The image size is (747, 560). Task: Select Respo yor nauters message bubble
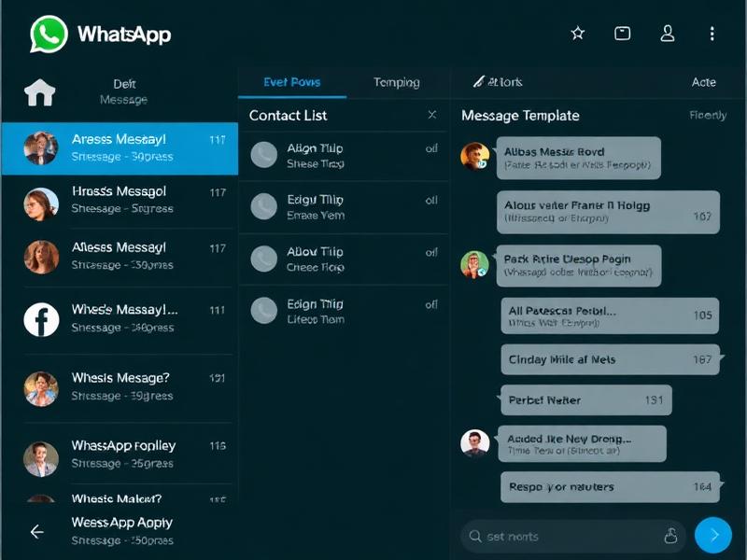tap(610, 486)
